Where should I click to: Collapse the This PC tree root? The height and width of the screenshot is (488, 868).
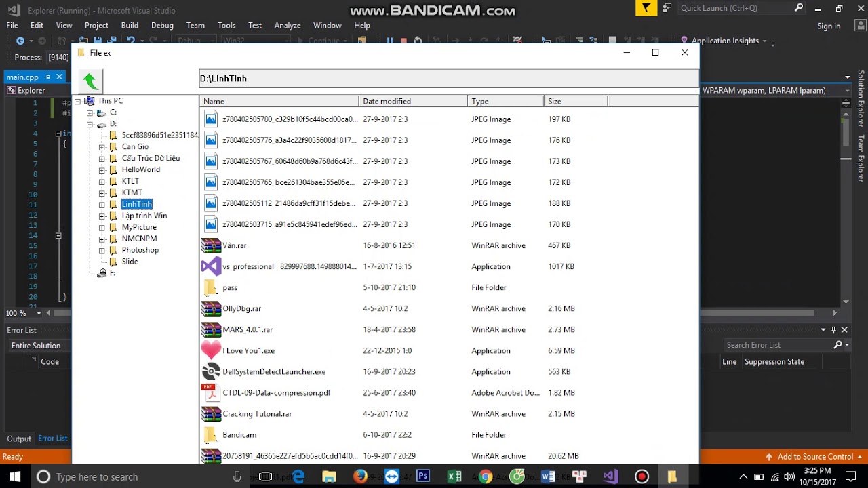click(77, 101)
